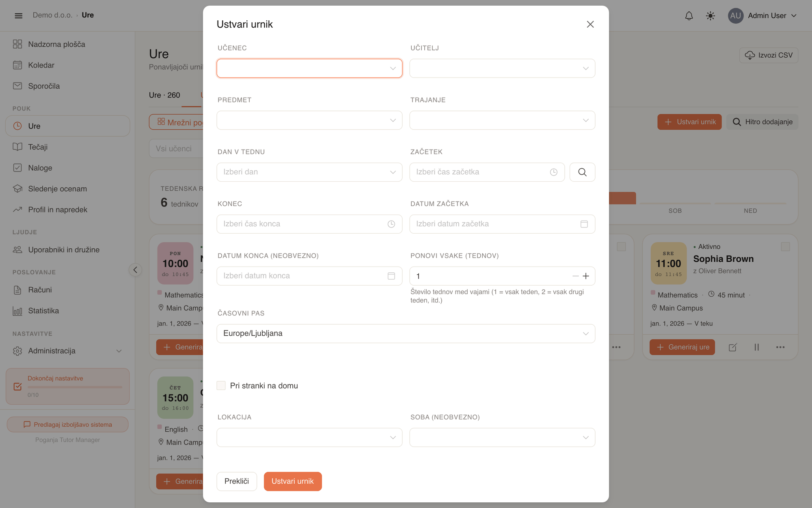
Task: Submit with the Ustvari urnik button in the dialog
Action: (293, 481)
